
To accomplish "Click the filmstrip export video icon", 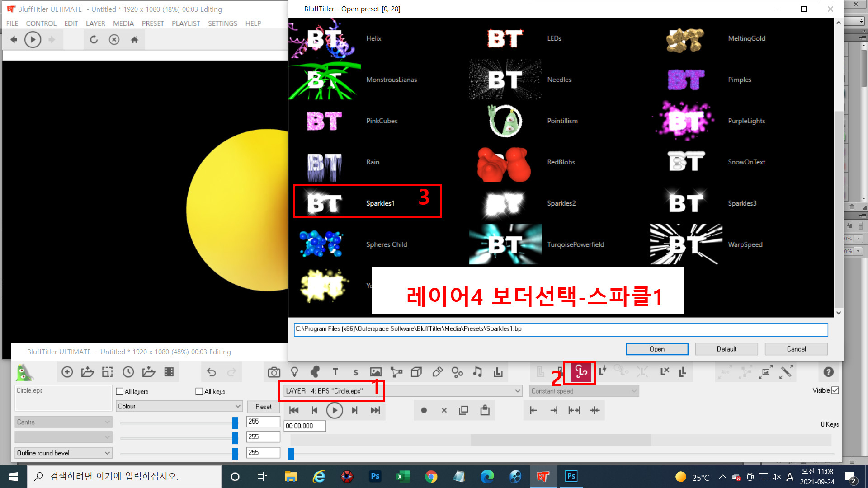I will [x=169, y=372].
